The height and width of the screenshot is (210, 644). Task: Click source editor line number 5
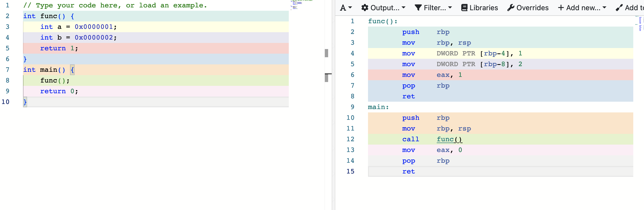[x=7, y=48]
